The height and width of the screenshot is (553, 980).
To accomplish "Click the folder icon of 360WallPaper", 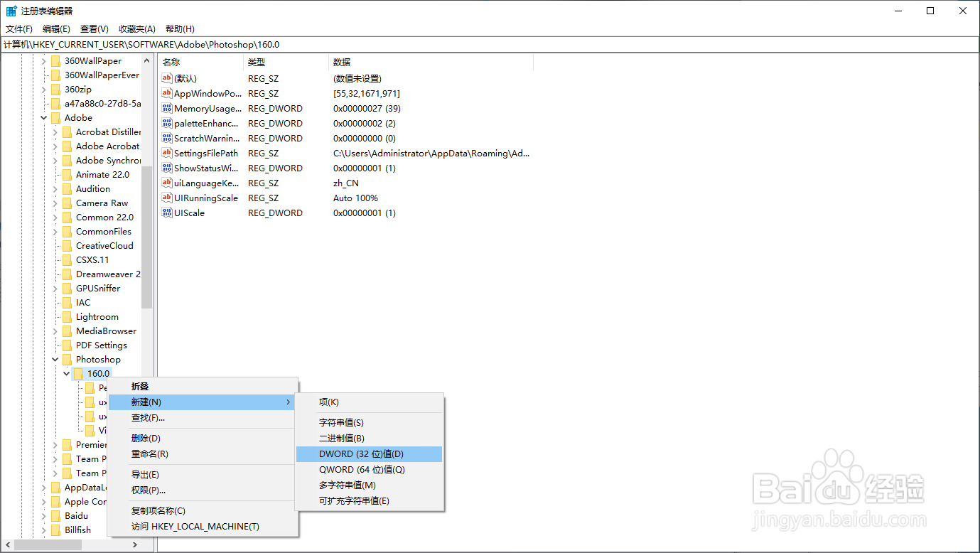I will 56,60.
